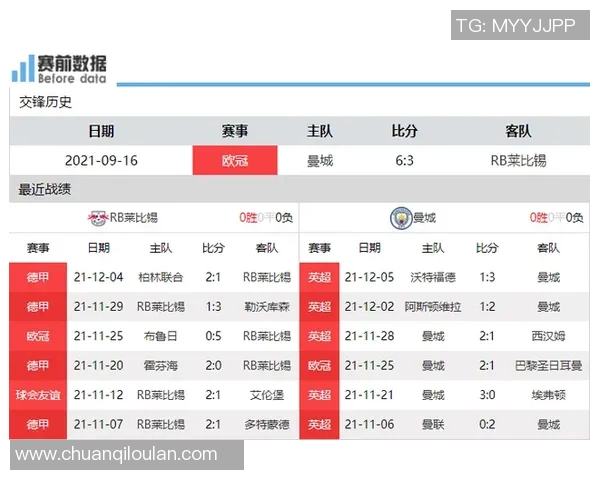Viewport: 600px width, 480px height.
Task: Click 欧冠 tag for 巴黎圣日耳曼 match
Action: click(320, 366)
